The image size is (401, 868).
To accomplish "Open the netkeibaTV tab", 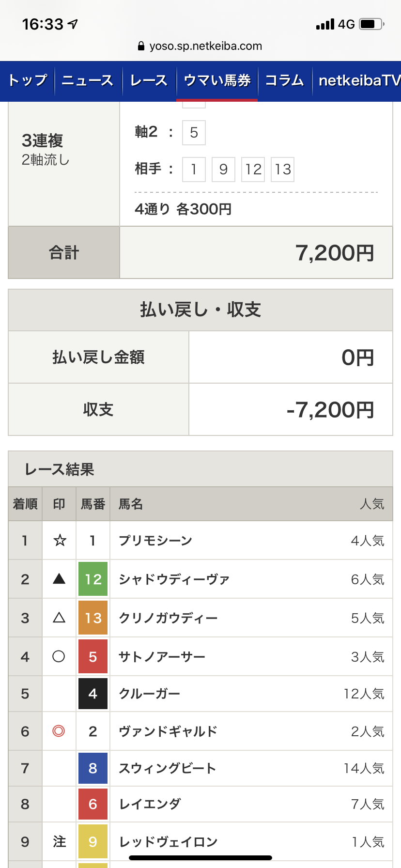I will click(x=357, y=80).
